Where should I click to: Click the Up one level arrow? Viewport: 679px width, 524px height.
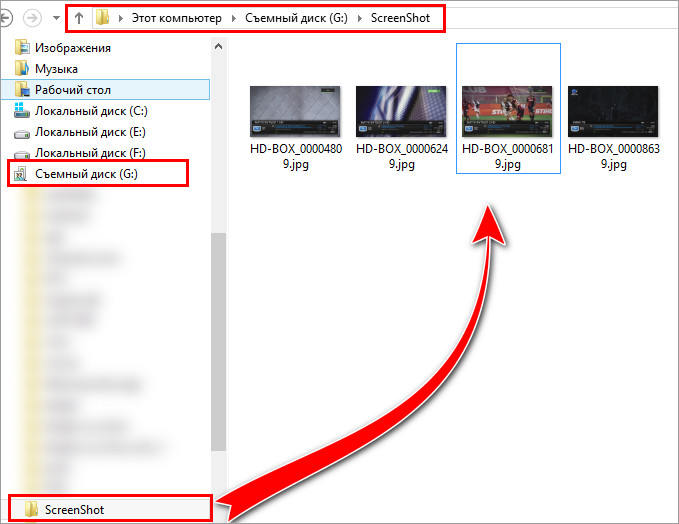point(79,18)
